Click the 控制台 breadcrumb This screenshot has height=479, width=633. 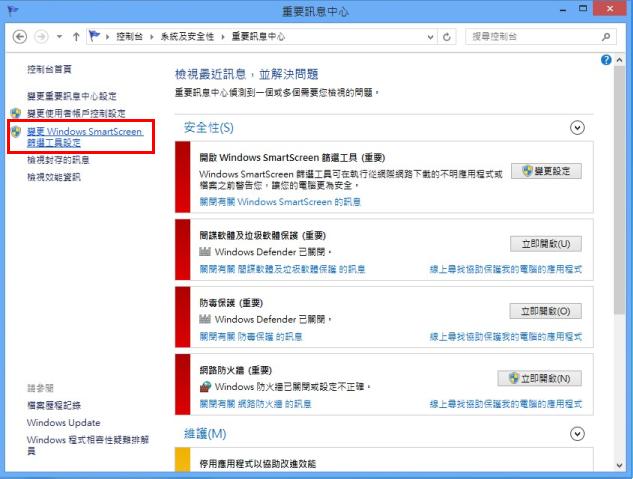coord(129,37)
